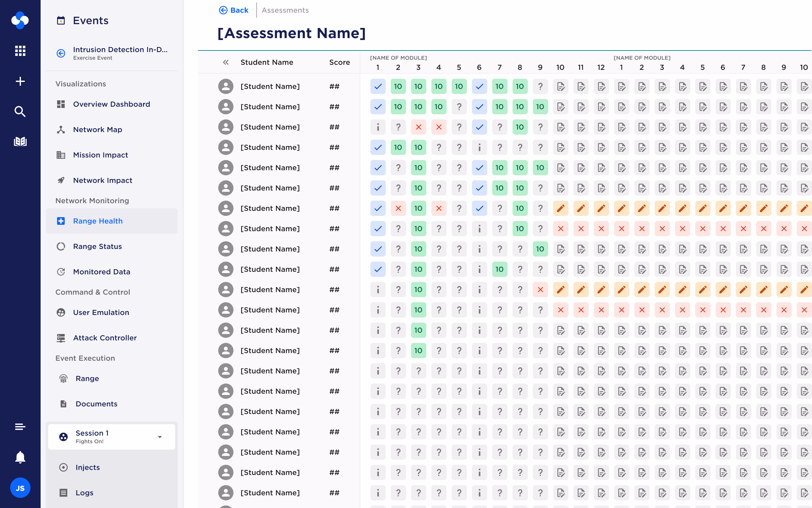Select Range Health
This screenshot has height=508, width=812.
[111, 221]
